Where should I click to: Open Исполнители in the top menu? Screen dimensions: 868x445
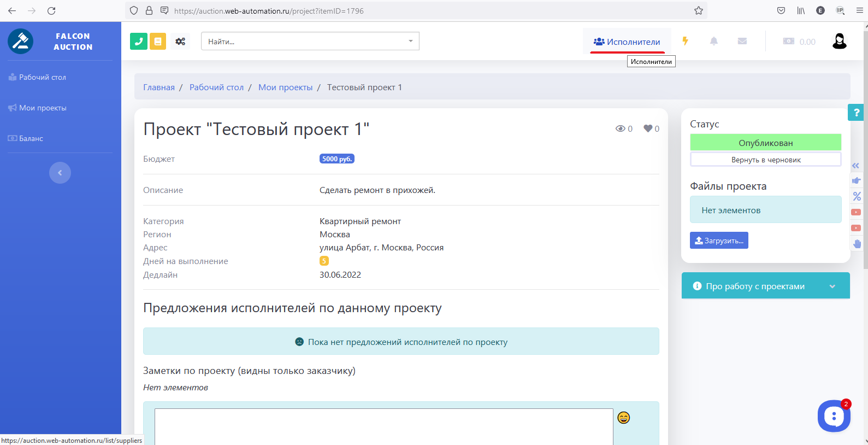627,42
